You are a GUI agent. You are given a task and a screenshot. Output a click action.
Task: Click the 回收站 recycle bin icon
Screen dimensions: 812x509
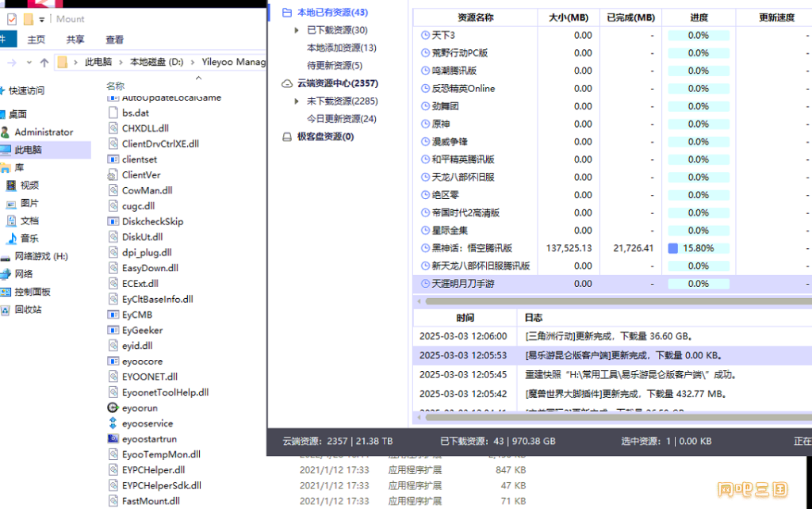point(6,310)
